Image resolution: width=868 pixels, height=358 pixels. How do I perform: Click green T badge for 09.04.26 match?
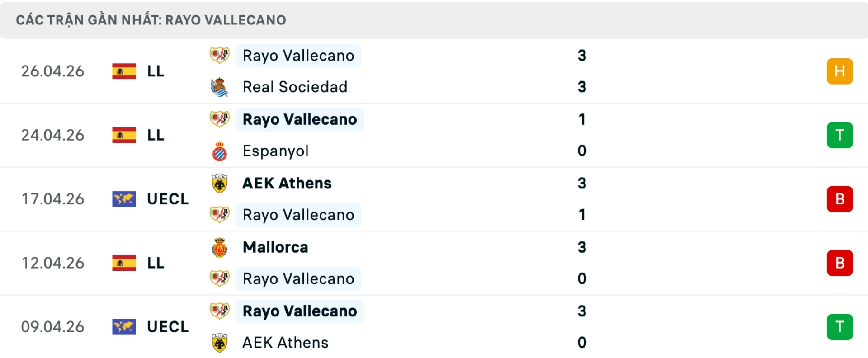[x=840, y=327]
